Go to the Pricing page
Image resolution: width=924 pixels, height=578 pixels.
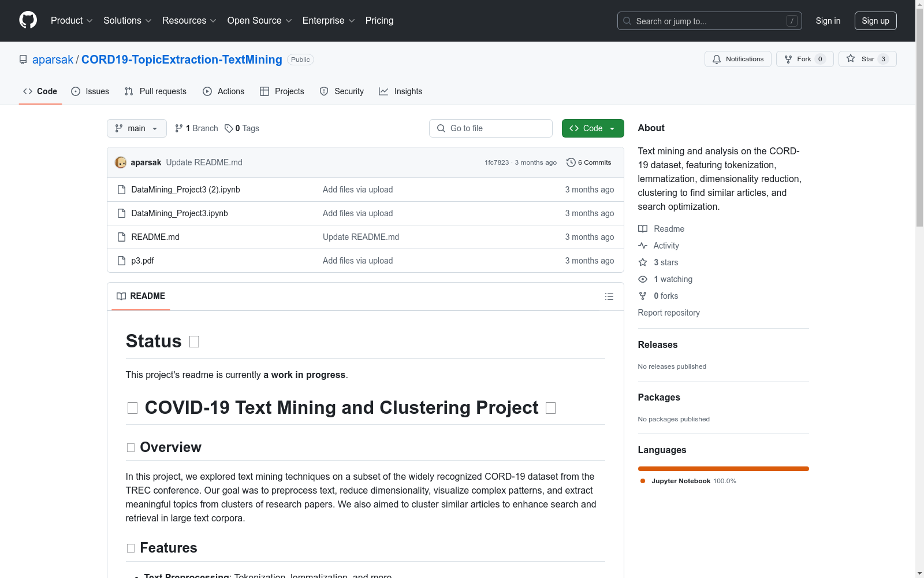pyautogui.click(x=379, y=20)
